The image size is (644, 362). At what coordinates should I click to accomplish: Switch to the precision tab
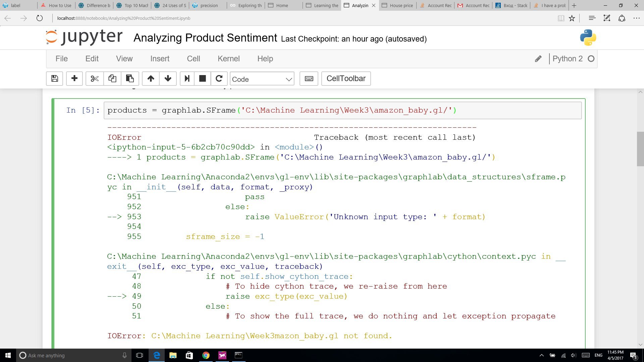click(208, 5)
